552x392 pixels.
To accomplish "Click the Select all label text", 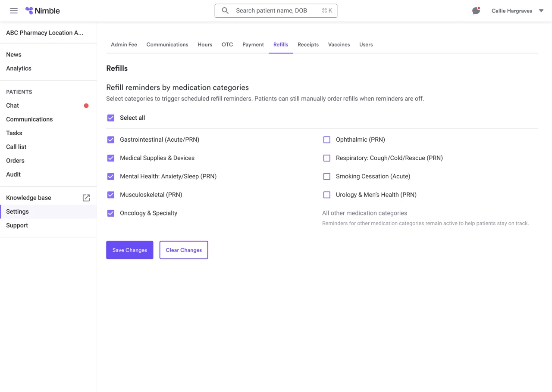I will pos(132,118).
